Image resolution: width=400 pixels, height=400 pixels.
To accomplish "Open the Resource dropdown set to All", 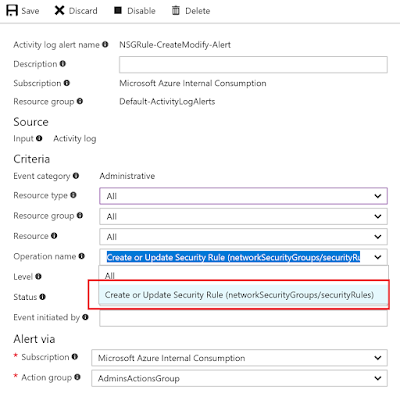I will coord(243,237).
